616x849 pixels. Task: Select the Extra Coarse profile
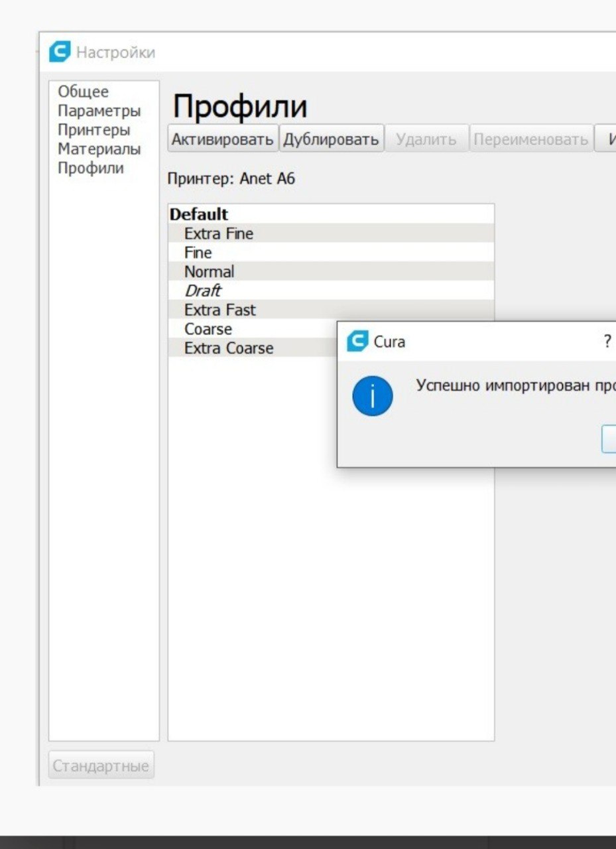click(253, 348)
